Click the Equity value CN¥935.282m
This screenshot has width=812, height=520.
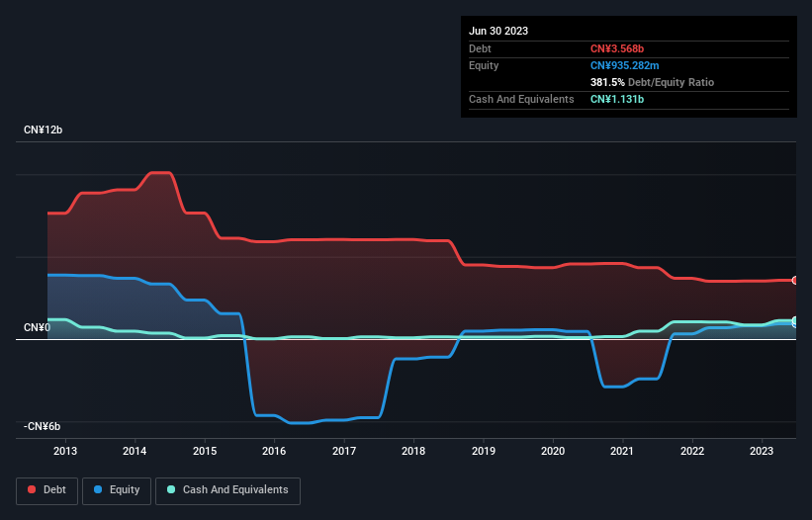(x=624, y=65)
